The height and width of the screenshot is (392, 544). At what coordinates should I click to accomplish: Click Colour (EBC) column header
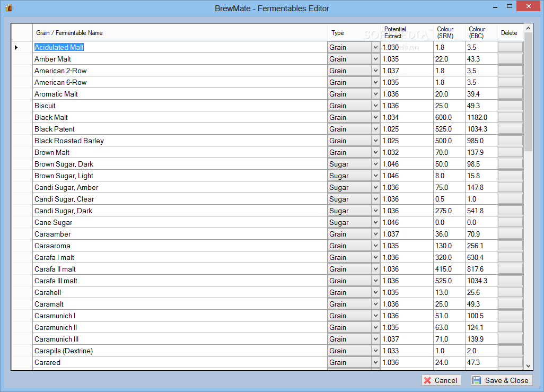481,33
